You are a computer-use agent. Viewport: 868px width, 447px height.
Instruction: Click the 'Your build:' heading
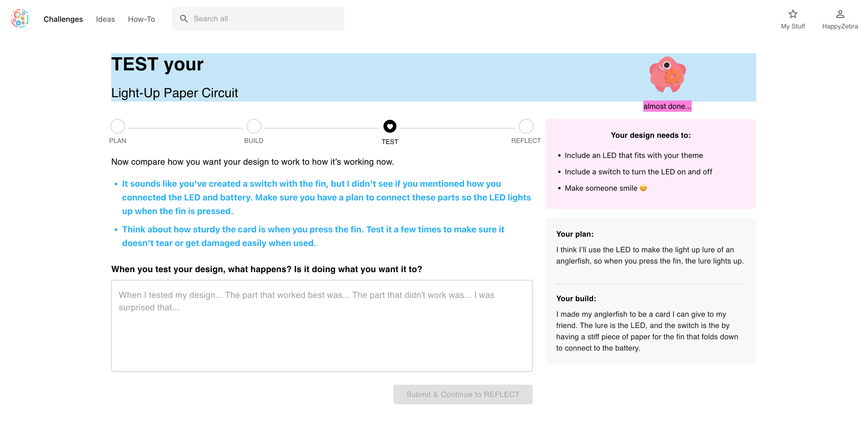pos(576,299)
